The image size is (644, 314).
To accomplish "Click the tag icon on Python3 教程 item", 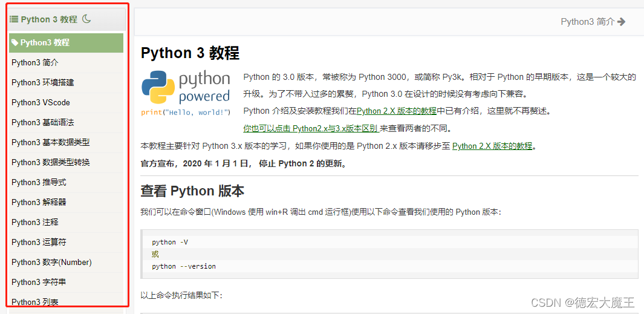I will tap(15, 42).
